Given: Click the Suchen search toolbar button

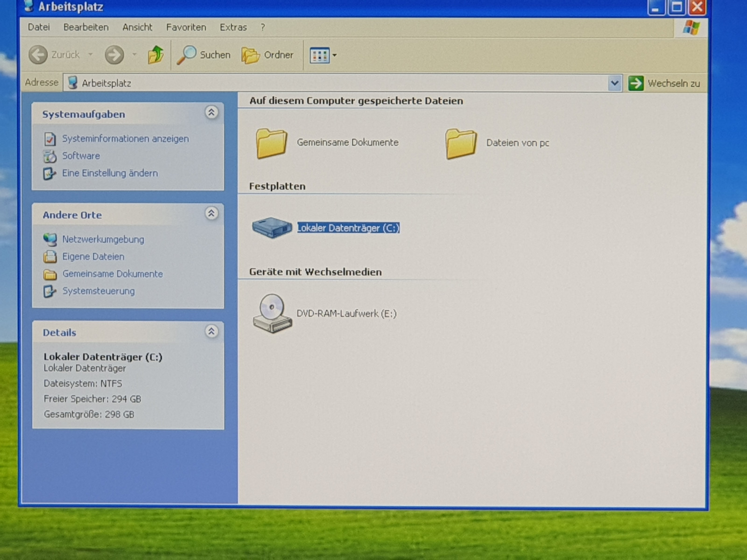Looking at the screenshot, I should (204, 55).
